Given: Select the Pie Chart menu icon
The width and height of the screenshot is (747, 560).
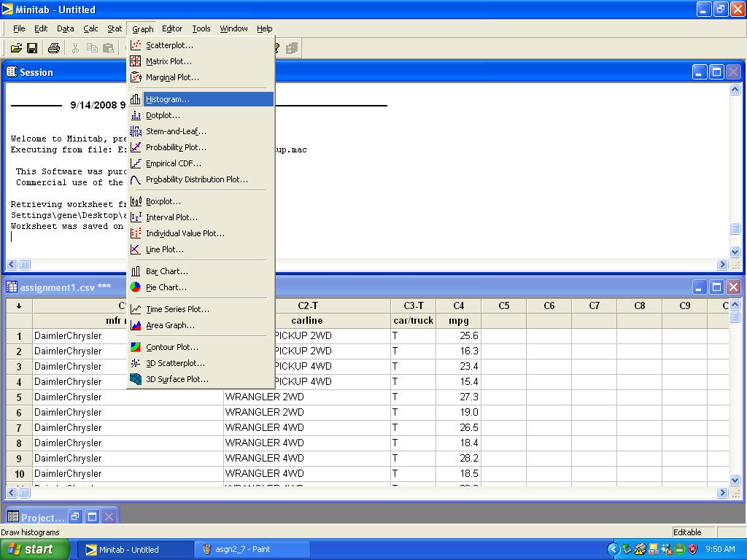Looking at the screenshot, I should pos(136,287).
